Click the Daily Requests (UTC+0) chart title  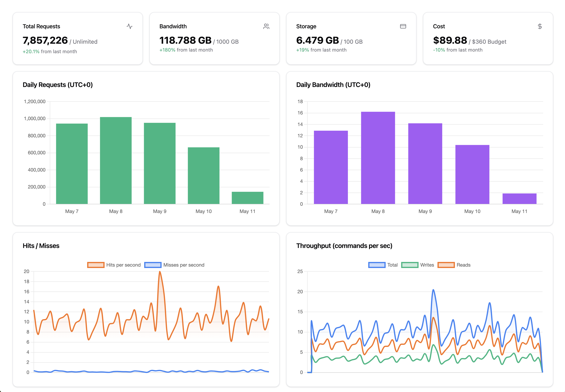[x=58, y=85]
